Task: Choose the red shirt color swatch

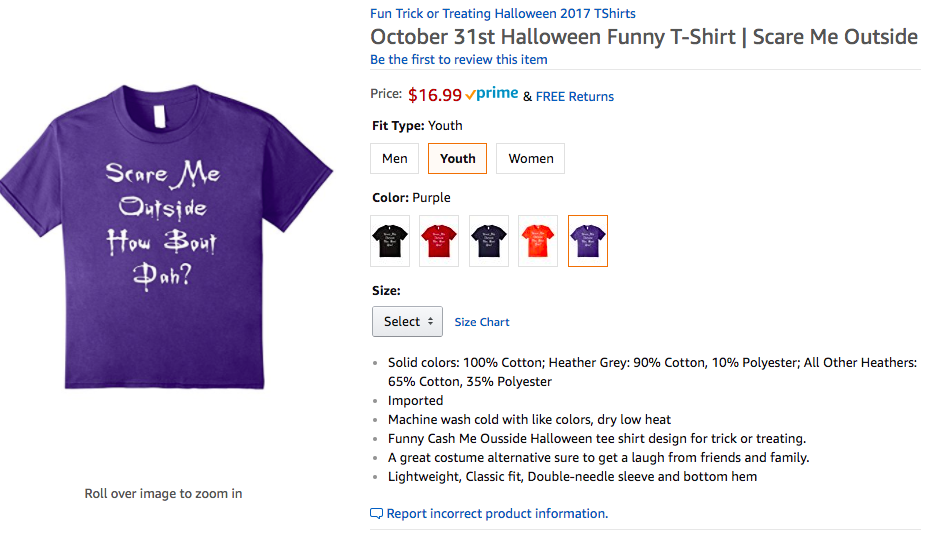Action: pyautogui.click(x=439, y=241)
